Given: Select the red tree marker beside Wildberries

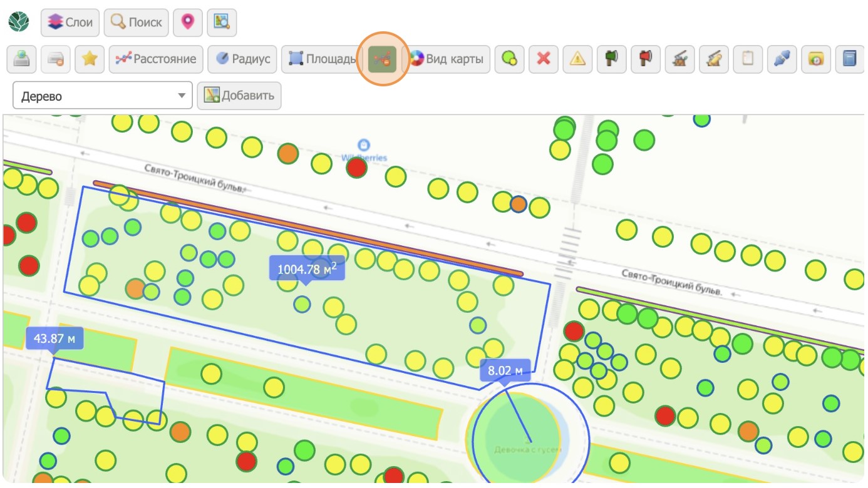Looking at the screenshot, I should [356, 168].
